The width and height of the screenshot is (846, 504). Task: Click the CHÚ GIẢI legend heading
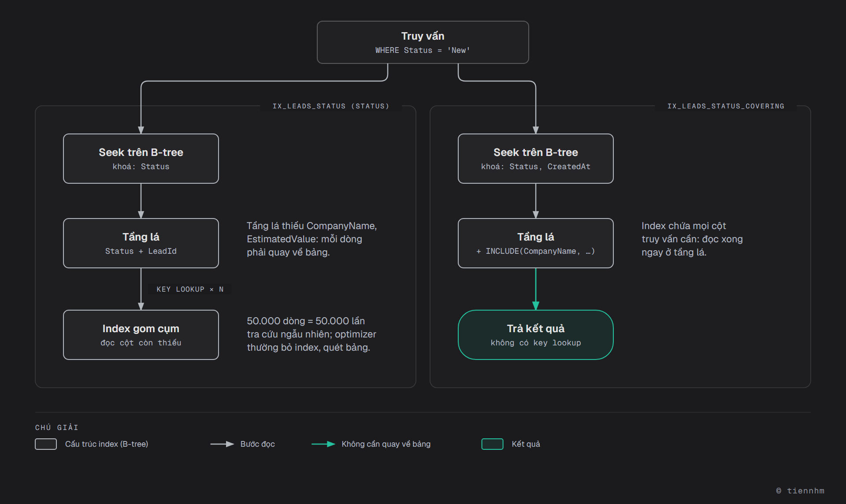pyautogui.click(x=57, y=427)
